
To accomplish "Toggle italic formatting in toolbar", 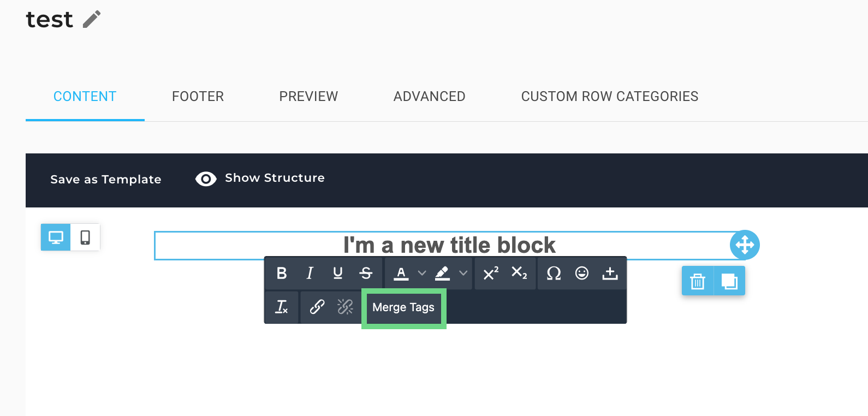I will click(x=310, y=273).
